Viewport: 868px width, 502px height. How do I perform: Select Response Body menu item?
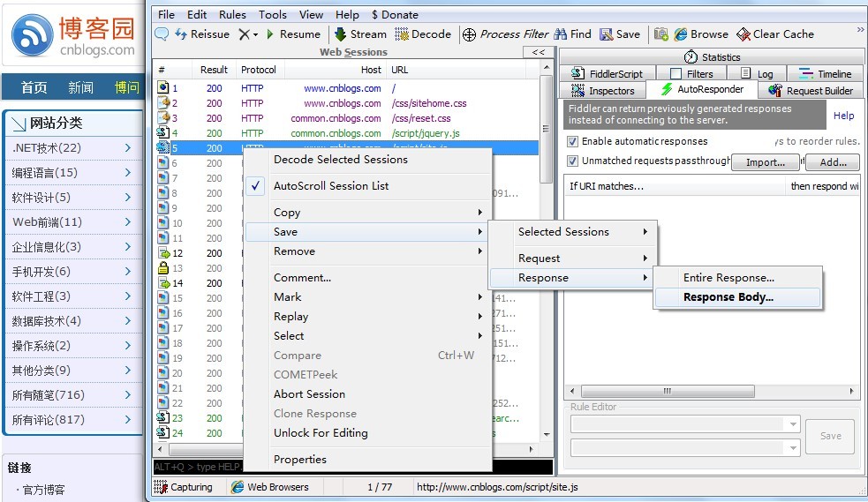coord(728,297)
